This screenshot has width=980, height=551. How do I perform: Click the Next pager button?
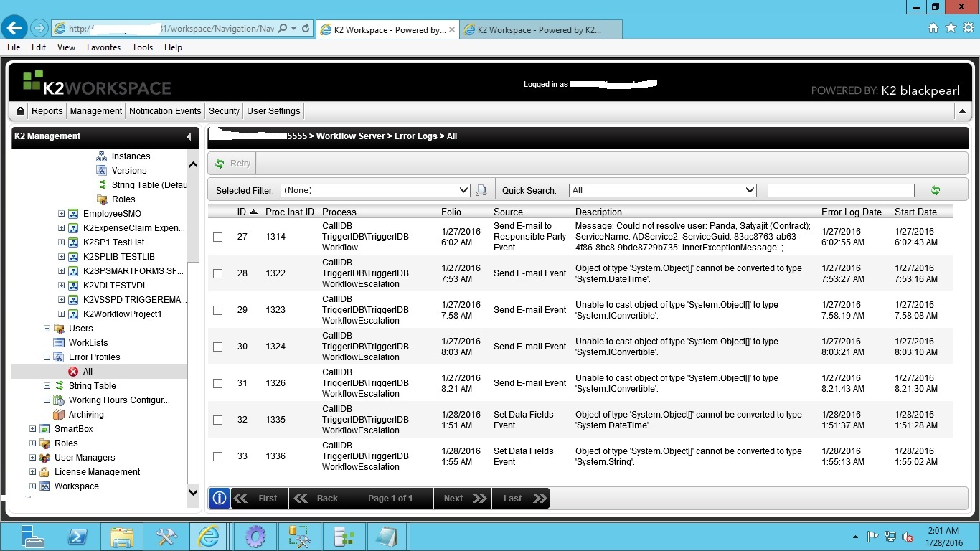(x=463, y=498)
